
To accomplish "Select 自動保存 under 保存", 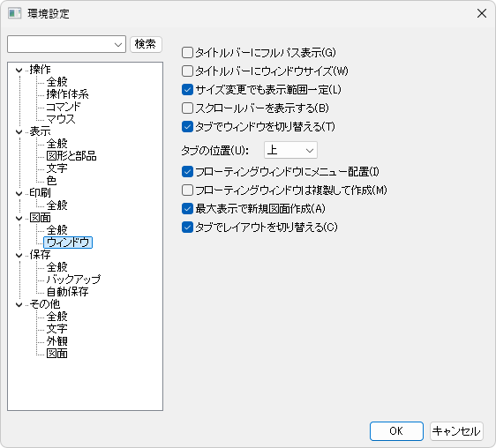I will 68,292.
